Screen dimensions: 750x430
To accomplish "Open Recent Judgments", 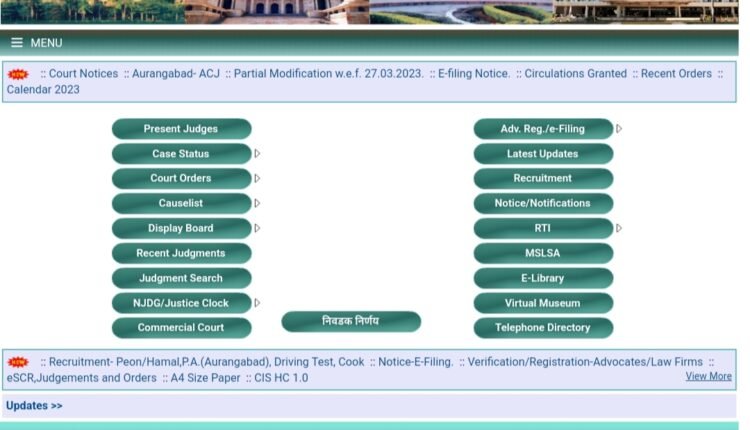I will 181,253.
